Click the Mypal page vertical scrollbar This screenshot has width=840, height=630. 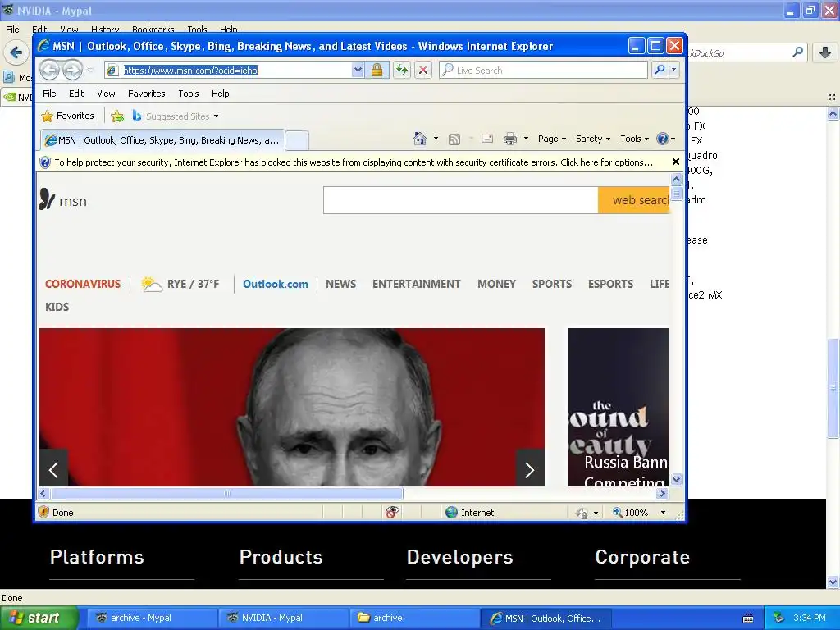click(x=833, y=388)
